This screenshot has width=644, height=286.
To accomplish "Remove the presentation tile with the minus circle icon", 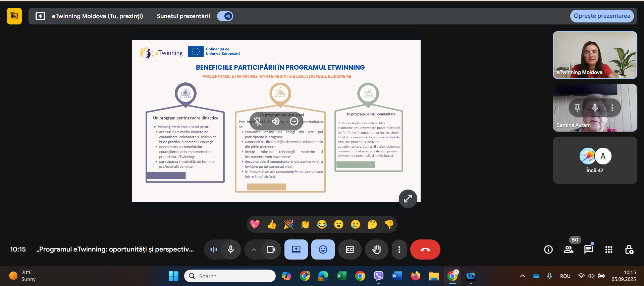I will click(294, 121).
